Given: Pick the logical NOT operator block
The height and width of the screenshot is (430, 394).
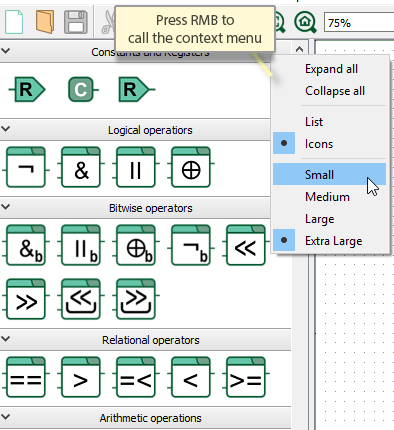Looking at the screenshot, I should click(26, 167).
